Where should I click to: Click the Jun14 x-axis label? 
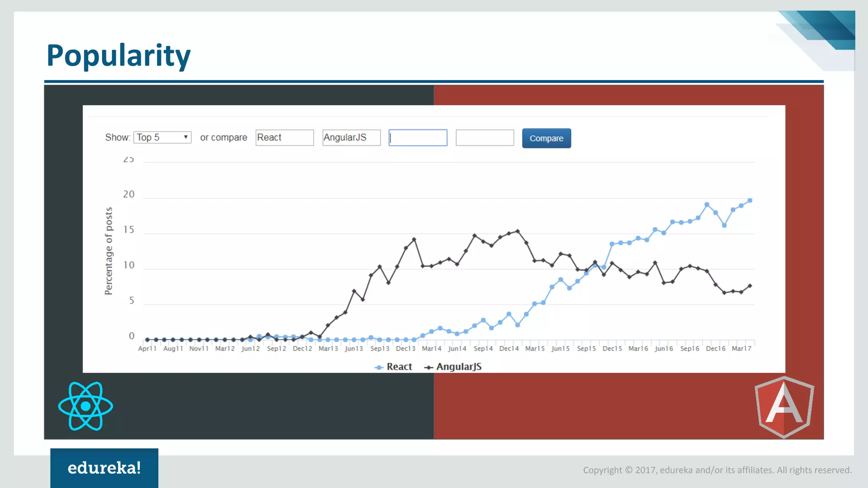pos(457,348)
